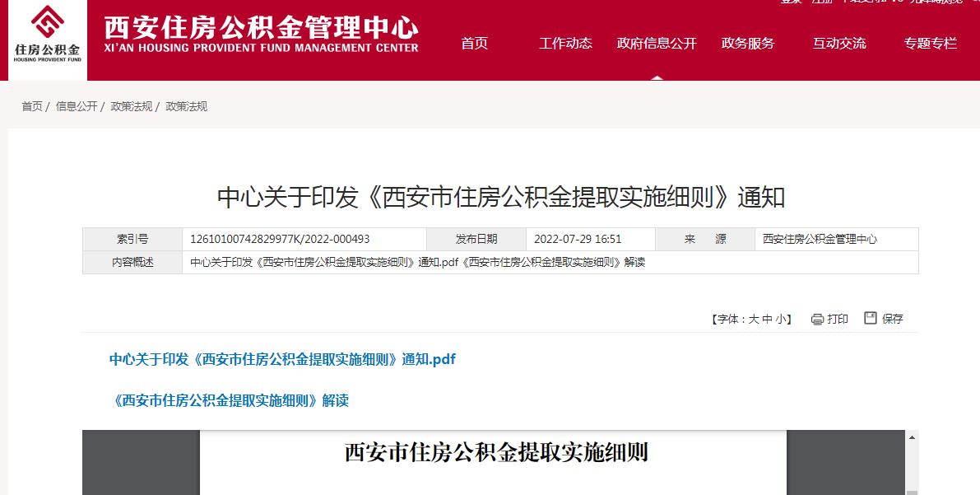The width and height of the screenshot is (980, 495).
Task: Open 专题专栏 in the navigation bar
Action: coord(931,44)
